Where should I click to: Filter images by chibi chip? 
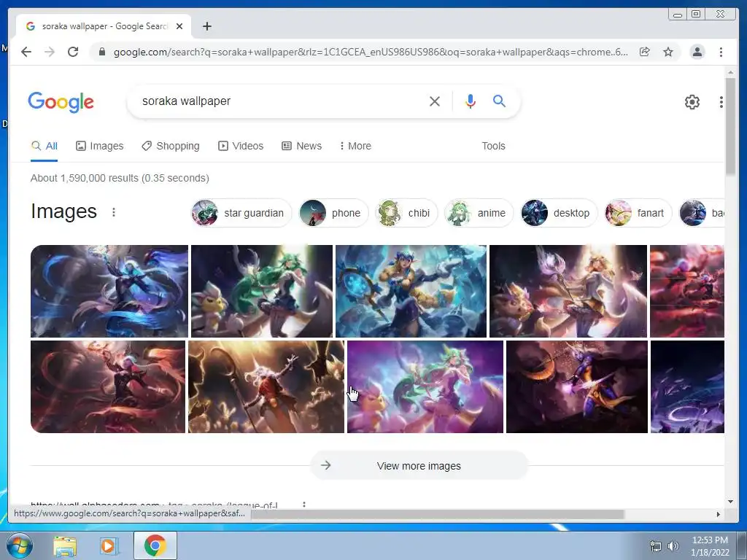point(406,213)
